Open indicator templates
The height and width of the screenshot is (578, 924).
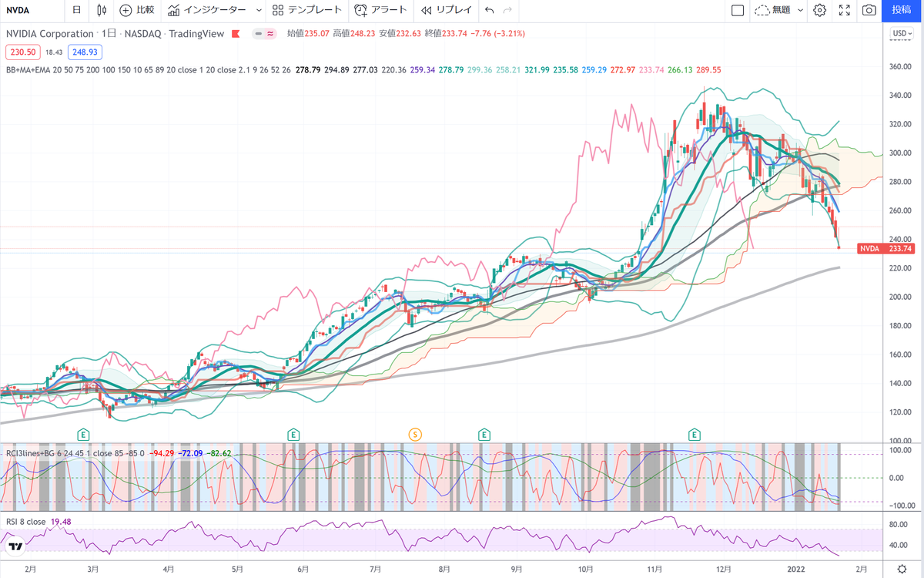pos(306,10)
